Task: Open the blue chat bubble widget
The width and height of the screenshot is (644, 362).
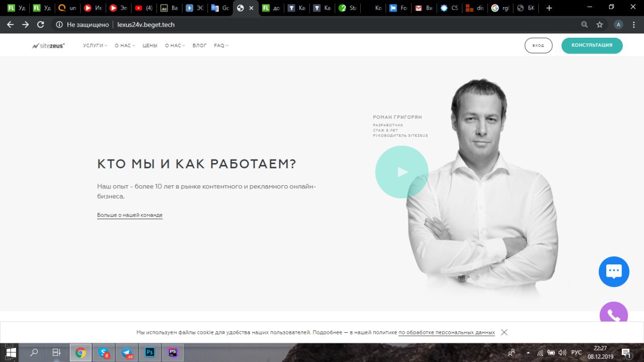Action: [614, 272]
